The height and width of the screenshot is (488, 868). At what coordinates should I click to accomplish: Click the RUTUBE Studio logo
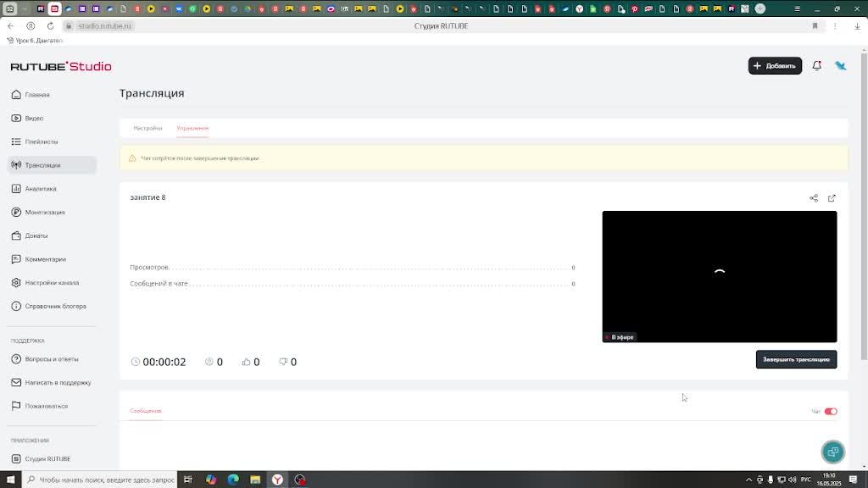coord(61,66)
